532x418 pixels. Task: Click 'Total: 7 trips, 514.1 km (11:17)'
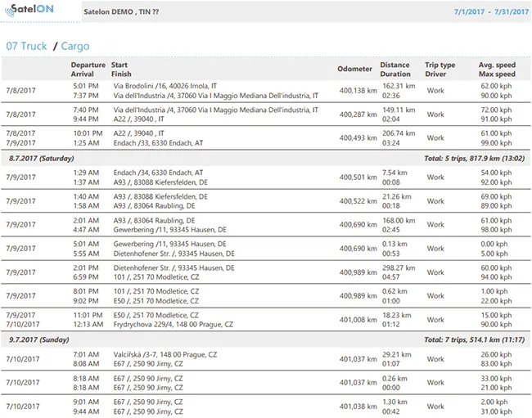(475, 339)
